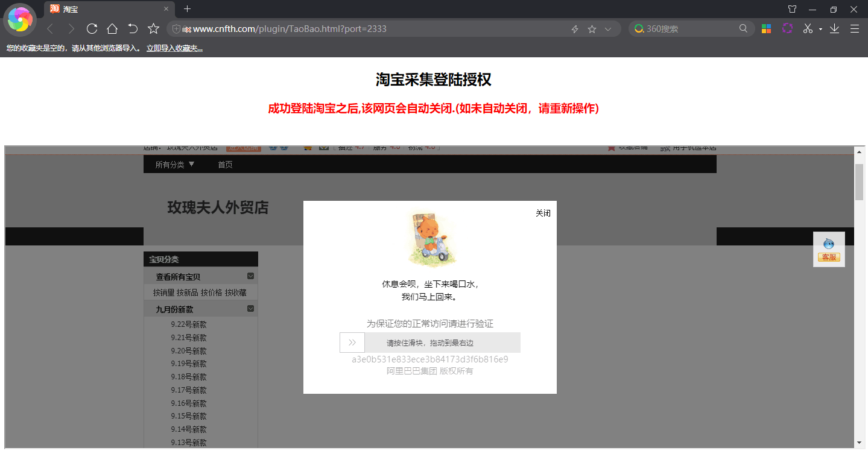Click the 请按住滑块 slider track

point(430,343)
